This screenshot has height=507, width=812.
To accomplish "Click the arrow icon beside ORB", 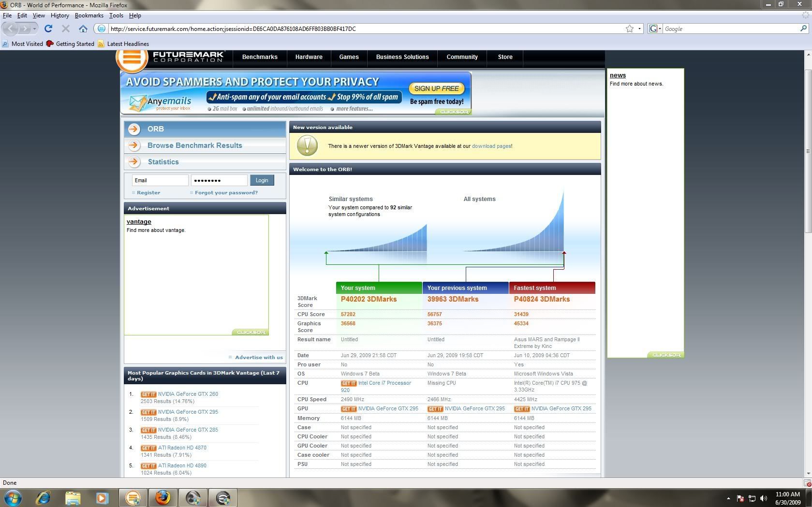I will click(134, 129).
